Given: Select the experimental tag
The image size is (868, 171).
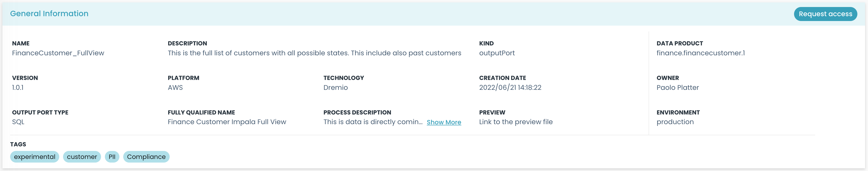Looking at the screenshot, I should 34,157.
